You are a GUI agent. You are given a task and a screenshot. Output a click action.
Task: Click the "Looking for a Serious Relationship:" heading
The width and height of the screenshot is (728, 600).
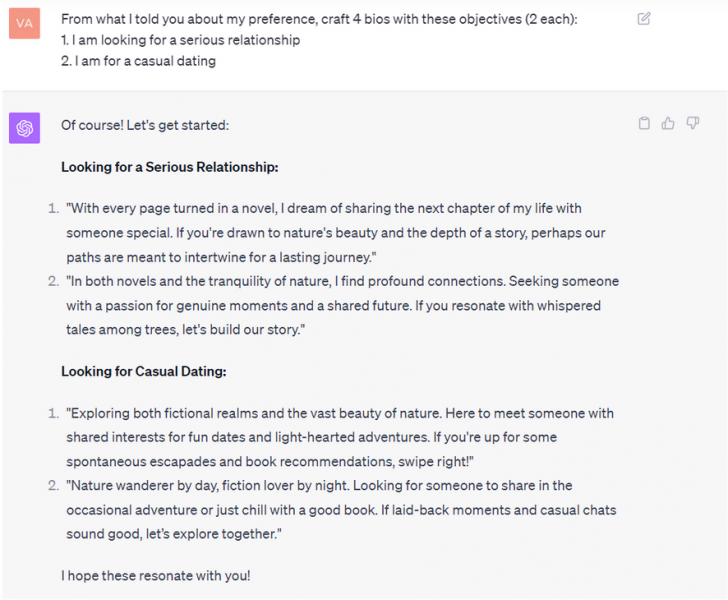(x=169, y=167)
